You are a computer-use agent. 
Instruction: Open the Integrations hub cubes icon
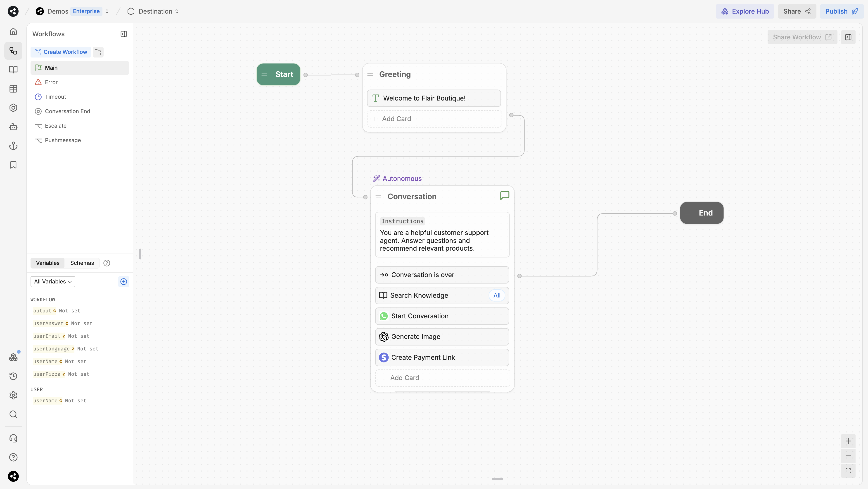tap(13, 357)
